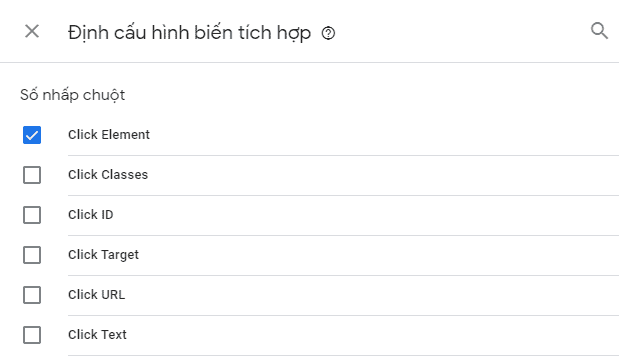The width and height of the screenshot is (619, 361).
Task: Click the Định cấu hình biến tích hợp title
Action: [189, 33]
